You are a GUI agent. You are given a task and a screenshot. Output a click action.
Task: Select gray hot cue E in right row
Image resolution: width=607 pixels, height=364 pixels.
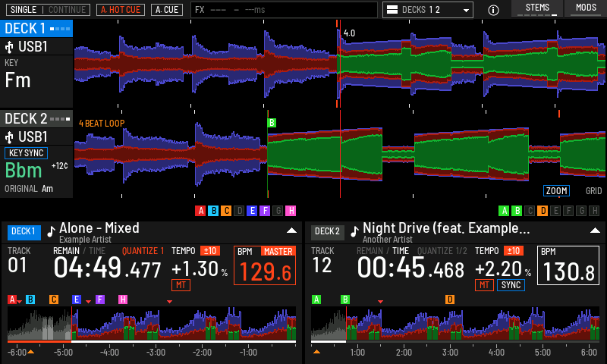(555, 211)
